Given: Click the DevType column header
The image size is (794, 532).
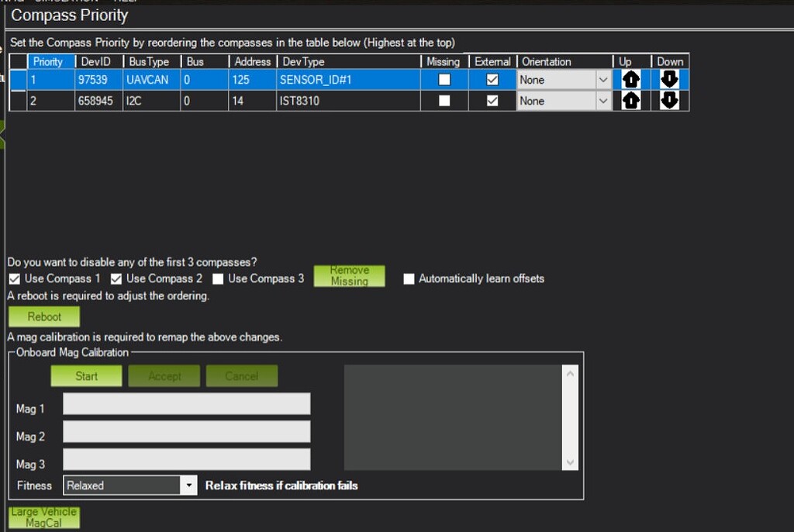Looking at the screenshot, I should 349,61.
